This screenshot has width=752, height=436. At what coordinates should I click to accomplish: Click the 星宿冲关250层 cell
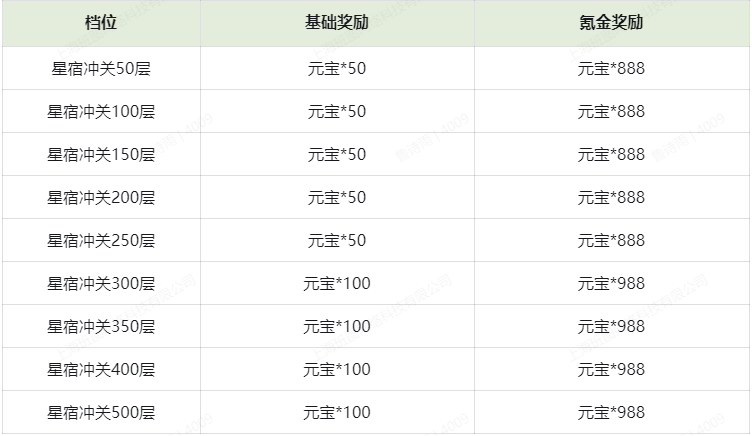(x=101, y=241)
